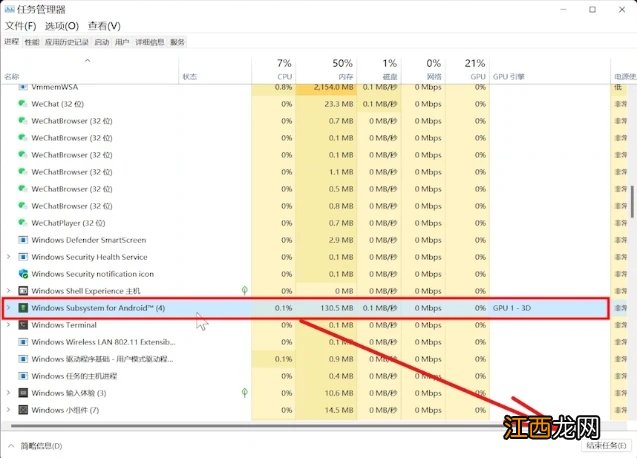Image resolution: width=637 pixels, height=458 pixels.
Task: Expand the Windows Terminal group
Action: (8, 325)
